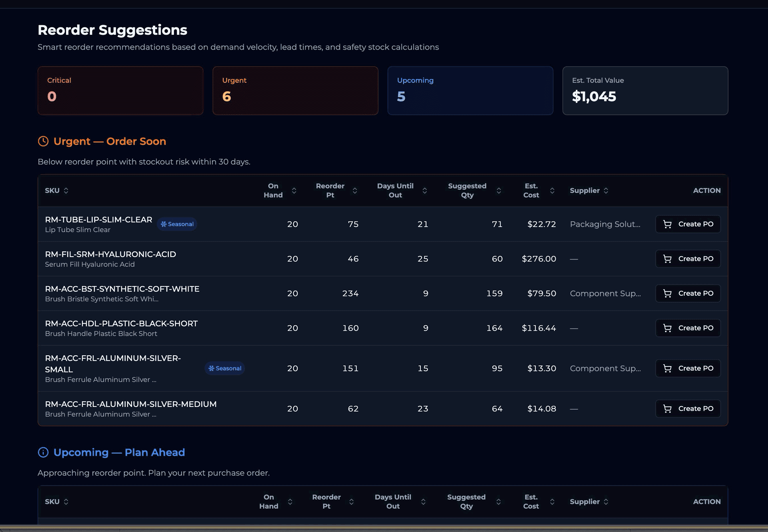Click the cart icon on Aluminum Silver Medium Create PO
This screenshot has height=532, width=768.
667,408
